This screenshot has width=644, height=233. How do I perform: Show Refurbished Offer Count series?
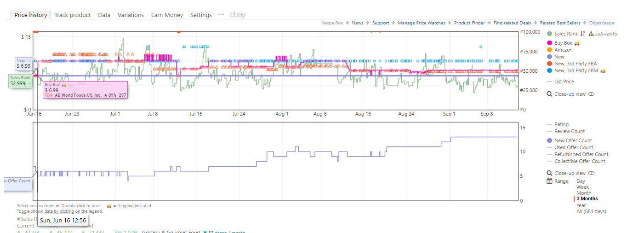[x=581, y=154]
